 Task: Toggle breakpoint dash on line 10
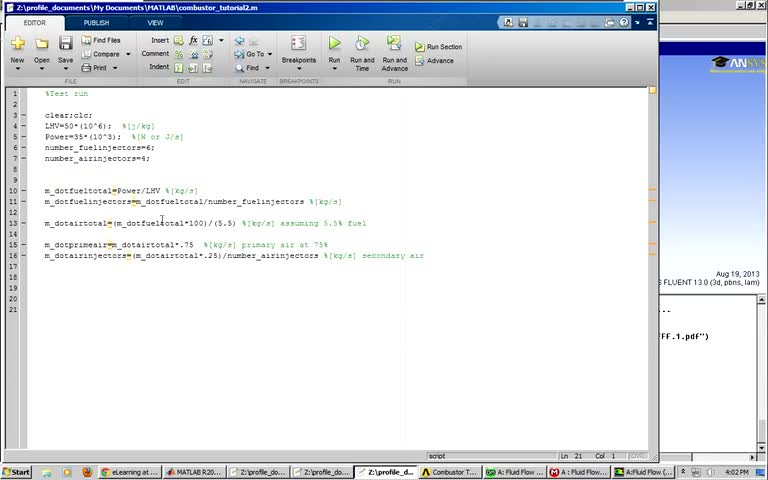[23, 191]
